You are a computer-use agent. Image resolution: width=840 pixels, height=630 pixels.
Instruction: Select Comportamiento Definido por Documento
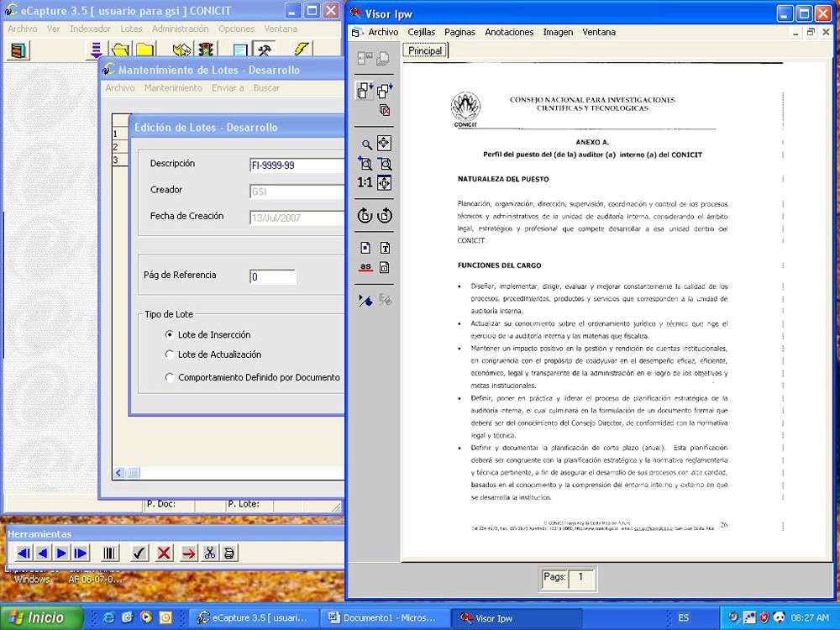pos(171,378)
